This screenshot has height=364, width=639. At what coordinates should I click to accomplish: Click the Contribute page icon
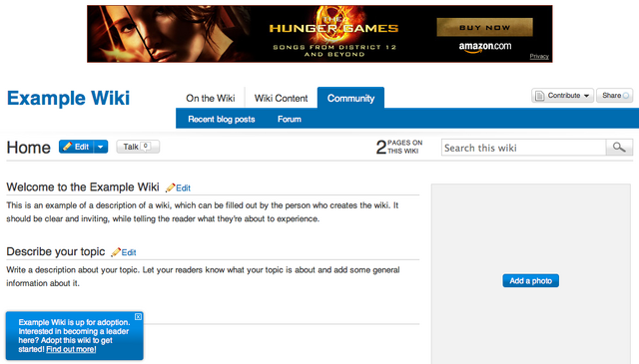(539, 96)
